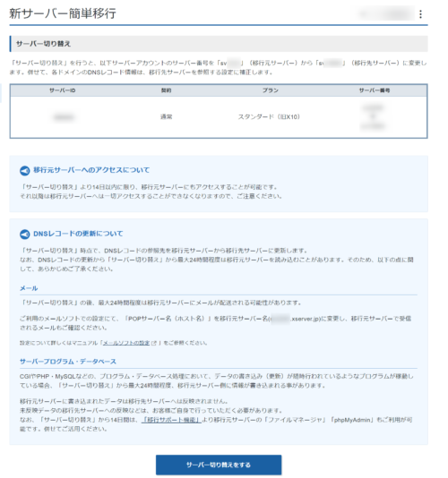Screen dimensions: 448x478
Task: Select the サーバーID column header
Action: [62, 90]
